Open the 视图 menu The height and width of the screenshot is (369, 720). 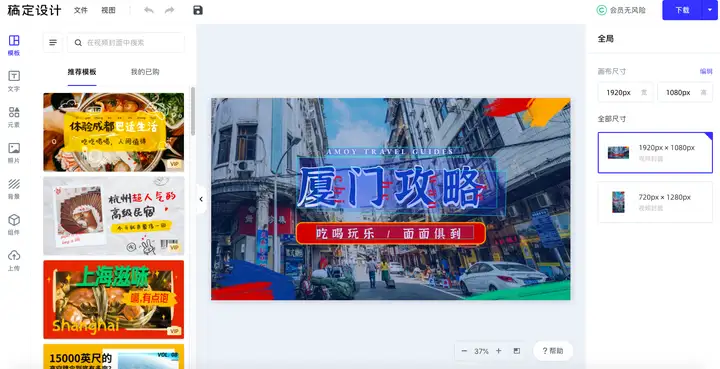tap(108, 10)
